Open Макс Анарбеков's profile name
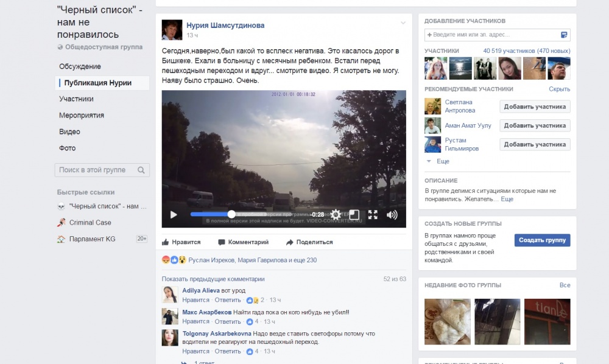 (207, 312)
